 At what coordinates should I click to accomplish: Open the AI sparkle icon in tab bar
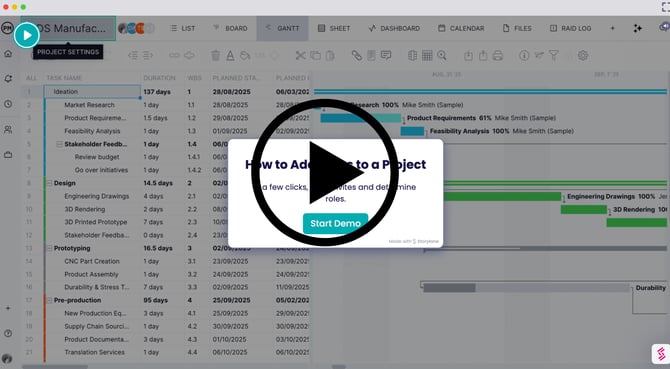pyautogui.click(x=638, y=28)
